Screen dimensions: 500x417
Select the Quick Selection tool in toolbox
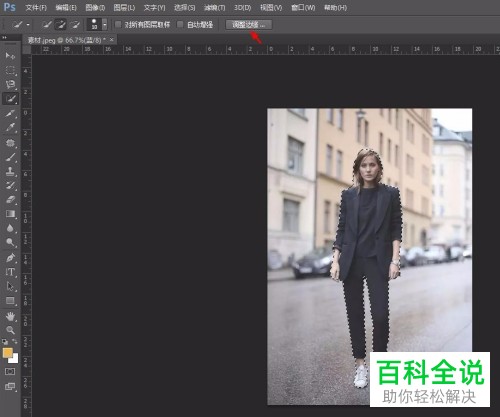10,99
